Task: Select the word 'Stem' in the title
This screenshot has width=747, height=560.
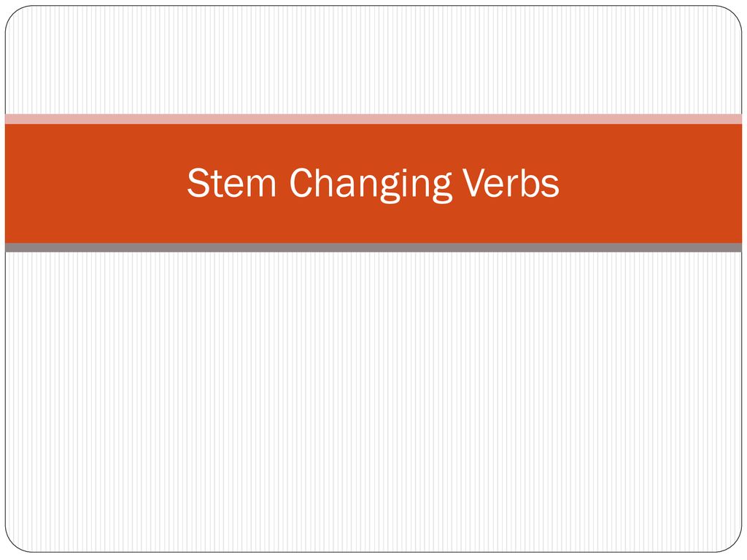Action: pos(231,182)
